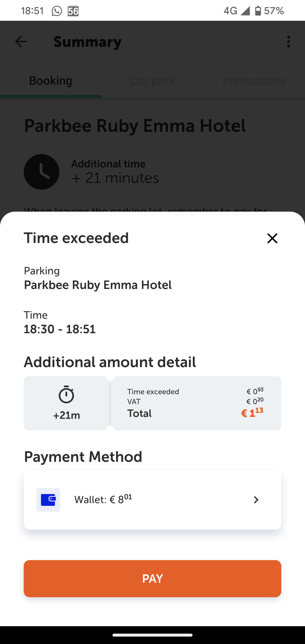Switch to the Booking tab
Image resolution: width=305 pixels, height=644 pixels.
tap(51, 81)
